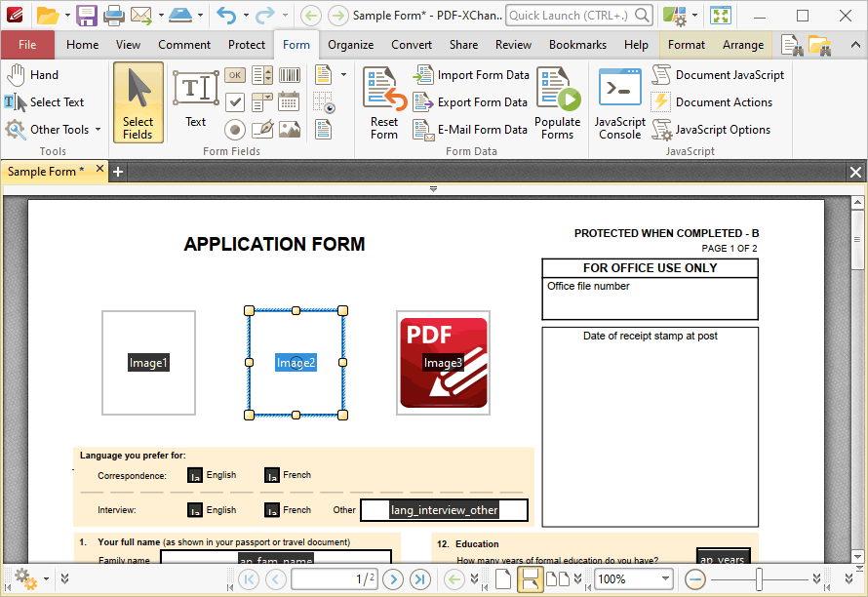Save the document with the floppy disk icon
This screenshot has height=597, width=868.
(87, 15)
